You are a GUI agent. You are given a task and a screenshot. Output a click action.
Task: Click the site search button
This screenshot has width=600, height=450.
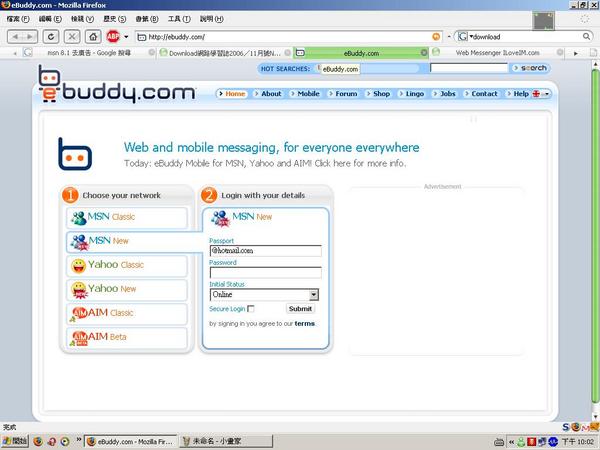[530, 68]
